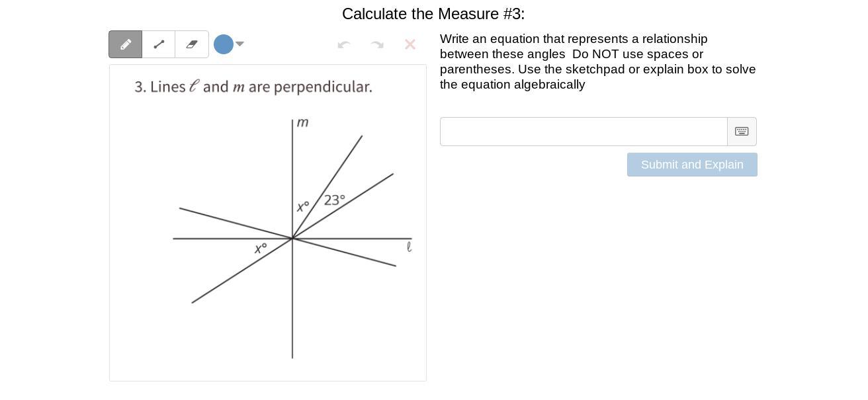Click the Submit and Explain button
Viewport: 868px width, 400px height.
tap(692, 165)
